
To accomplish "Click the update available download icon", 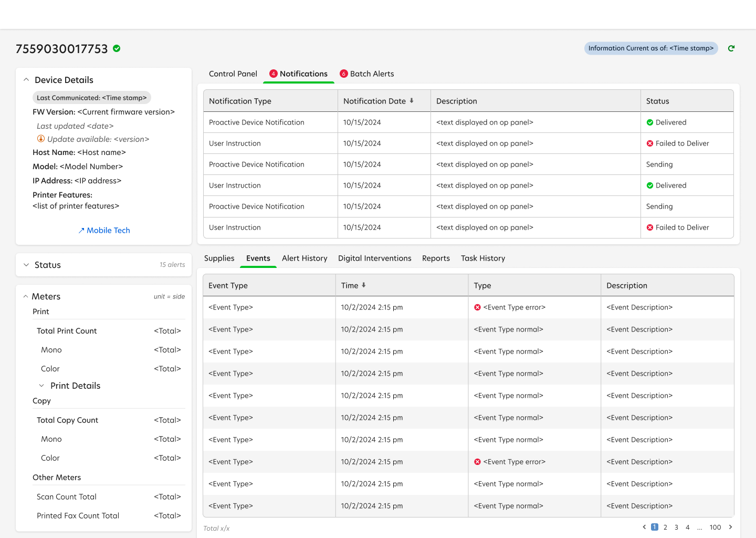I will [41, 139].
